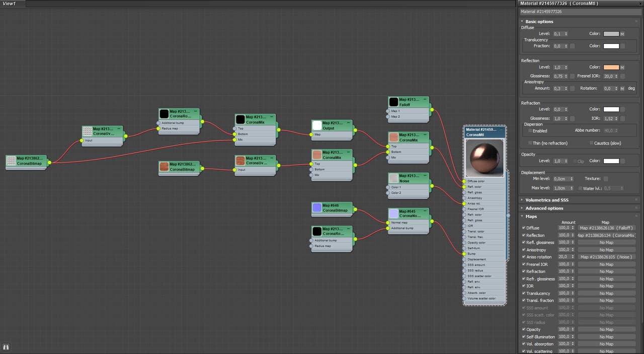644x354 pixels.
Task: Click the Diffuse color M map button
Action: tap(622, 34)
